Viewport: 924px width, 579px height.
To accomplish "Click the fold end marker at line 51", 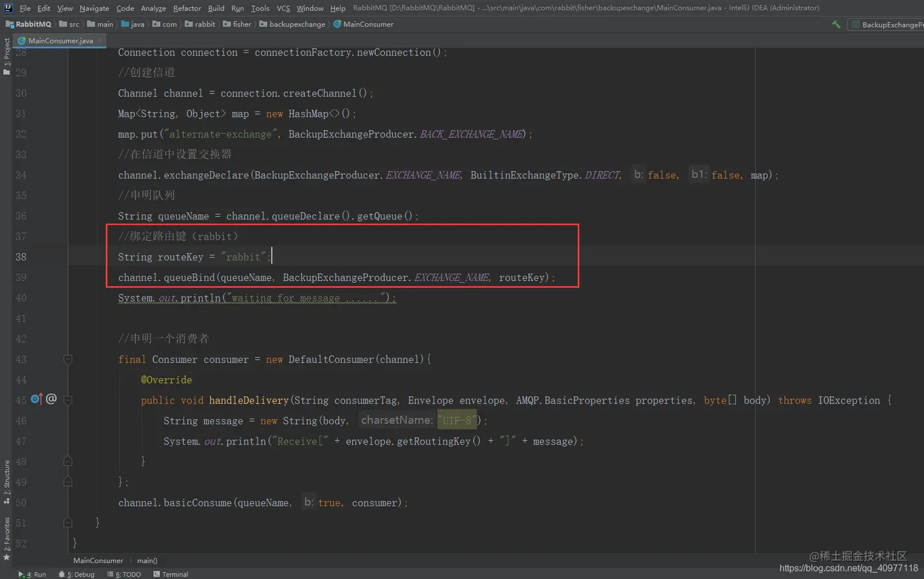I will coord(68,523).
